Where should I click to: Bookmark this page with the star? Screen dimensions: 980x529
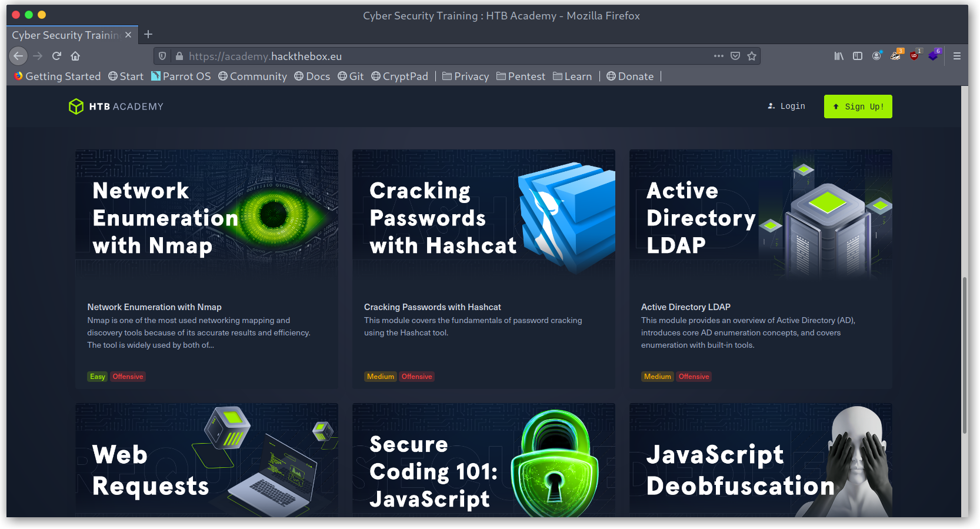[752, 56]
